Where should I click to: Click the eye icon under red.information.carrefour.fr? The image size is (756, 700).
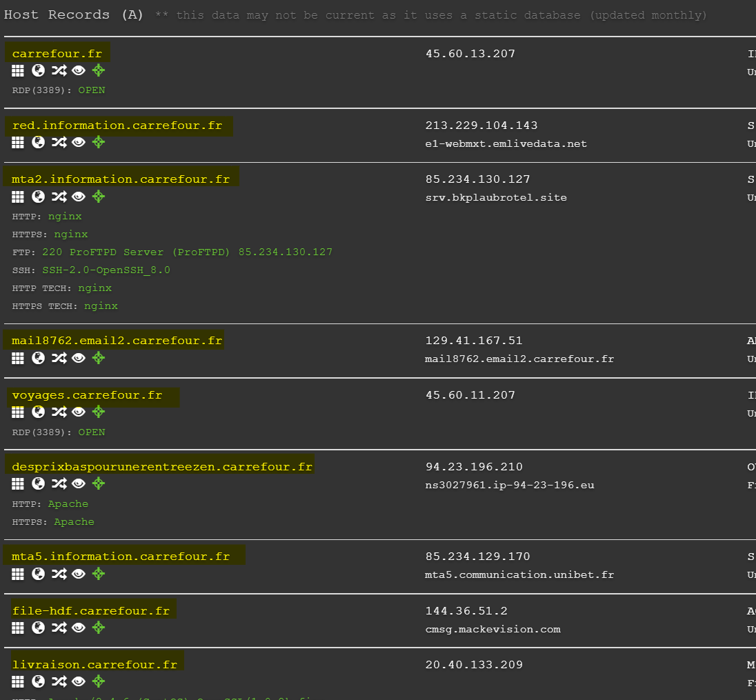[x=79, y=142]
